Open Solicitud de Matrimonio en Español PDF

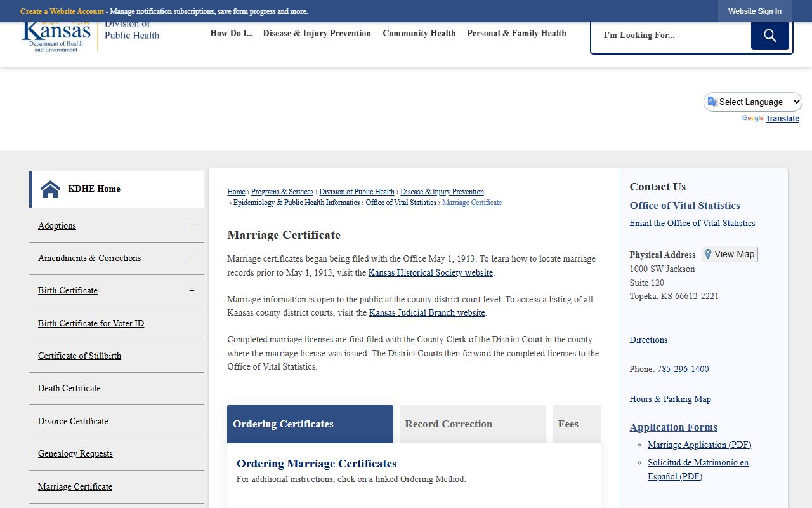pyautogui.click(x=698, y=469)
